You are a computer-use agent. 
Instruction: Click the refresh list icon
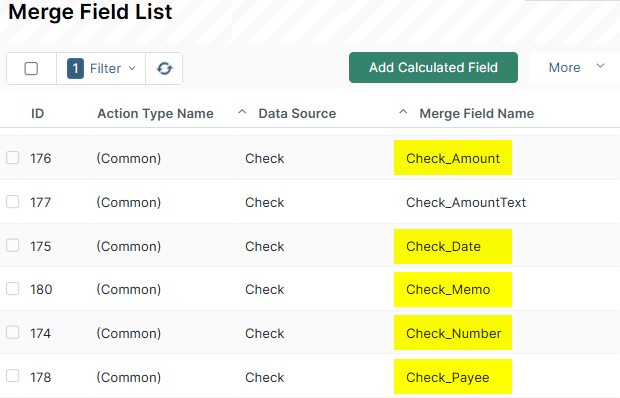(164, 68)
